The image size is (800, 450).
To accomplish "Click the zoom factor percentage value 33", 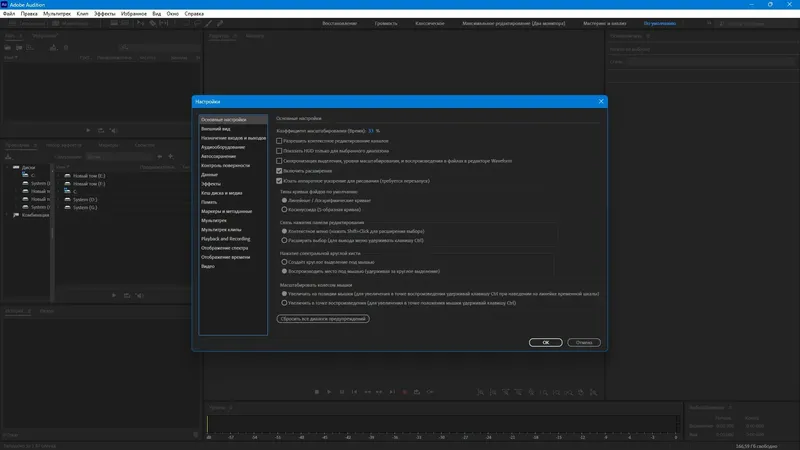I will click(x=371, y=131).
